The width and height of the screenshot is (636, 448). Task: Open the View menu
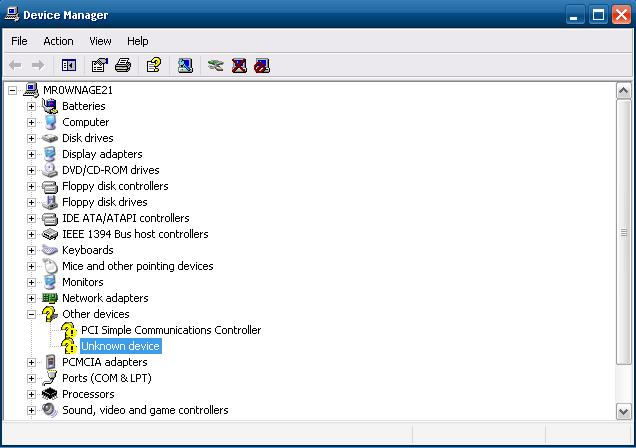point(100,41)
